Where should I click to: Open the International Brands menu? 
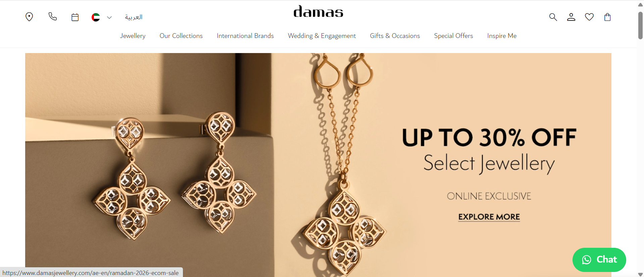click(245, 36)
